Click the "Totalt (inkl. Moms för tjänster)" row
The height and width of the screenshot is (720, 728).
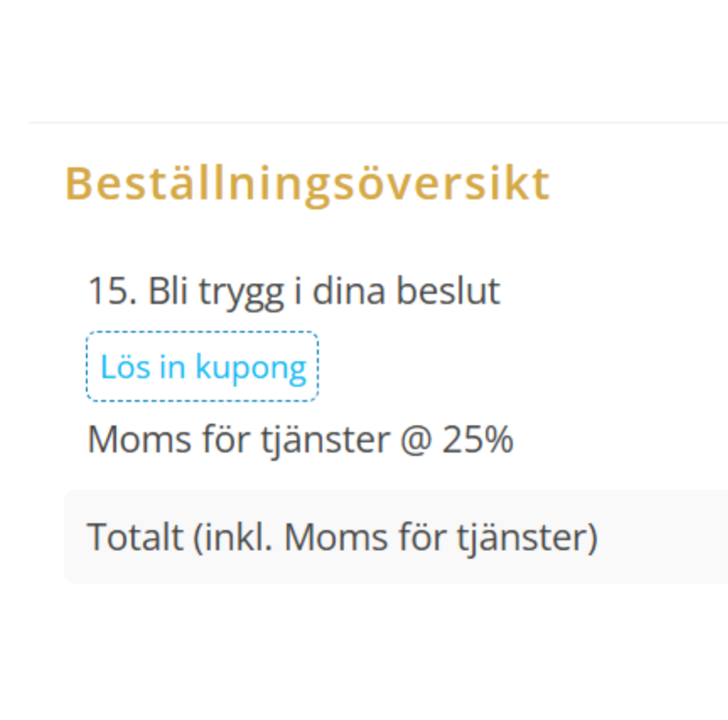(342, 537)
